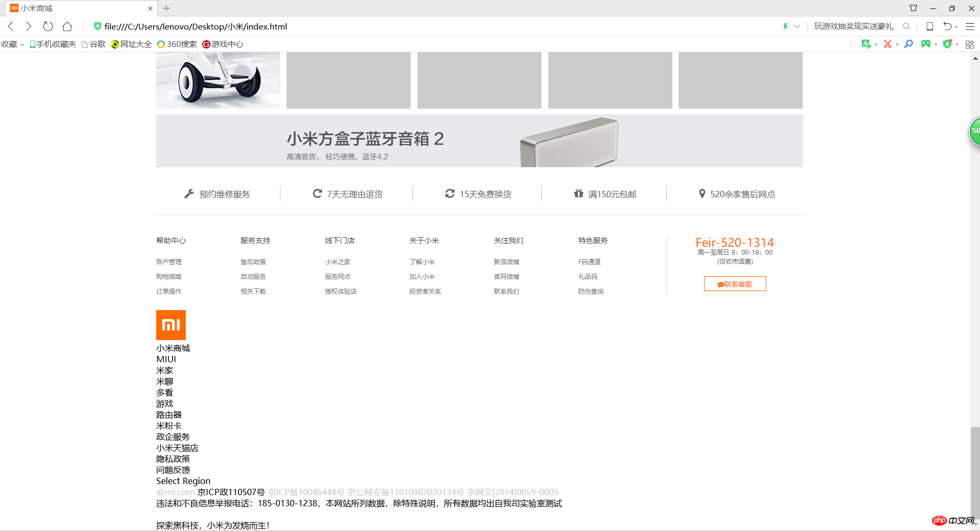Open a new browser tab
The image size is (980, 531).
[x=167, y=8]
